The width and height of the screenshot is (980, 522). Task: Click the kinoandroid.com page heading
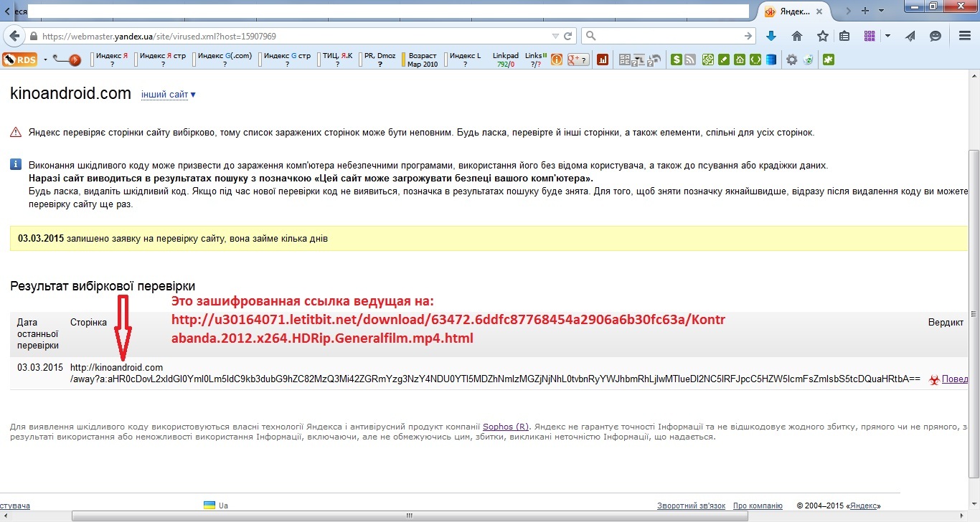coord(71,93)
